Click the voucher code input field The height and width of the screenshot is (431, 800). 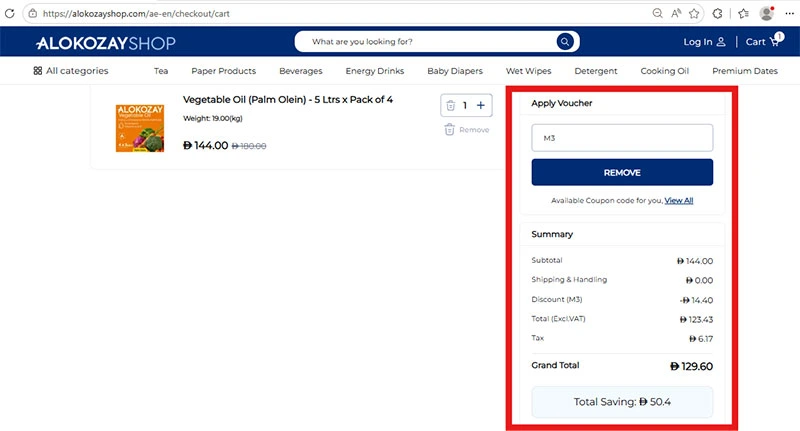622,138
